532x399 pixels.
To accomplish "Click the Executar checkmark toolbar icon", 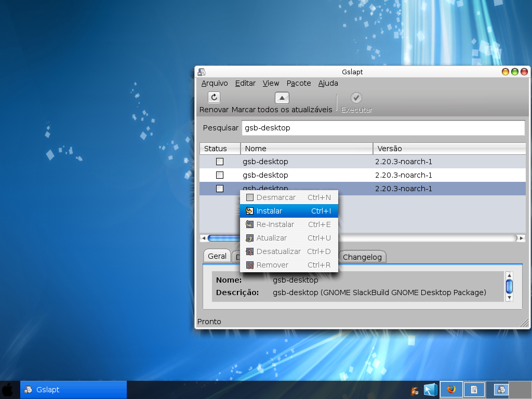I will (x=356, y=98).
